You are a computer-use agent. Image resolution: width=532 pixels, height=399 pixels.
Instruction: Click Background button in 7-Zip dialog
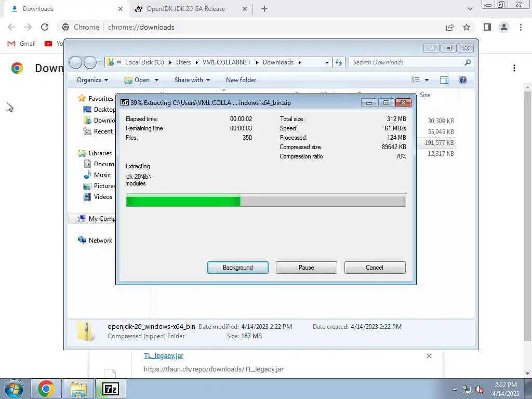point(237,268)
